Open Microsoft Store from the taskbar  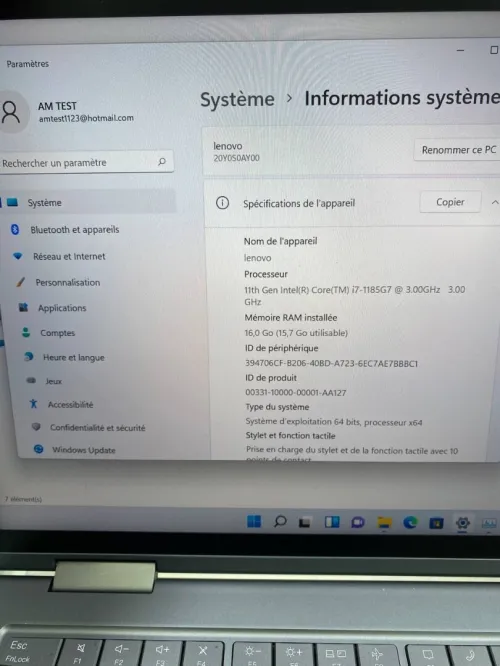point(436,523)
